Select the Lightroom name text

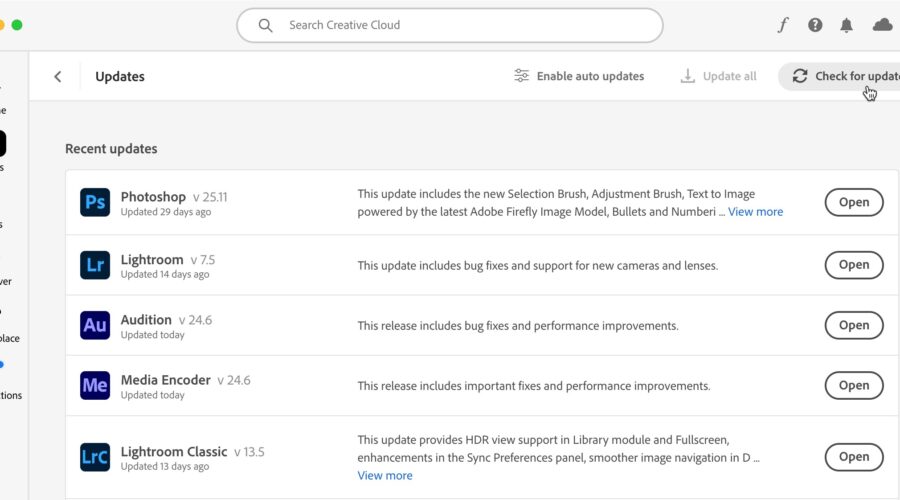(152, 259)
